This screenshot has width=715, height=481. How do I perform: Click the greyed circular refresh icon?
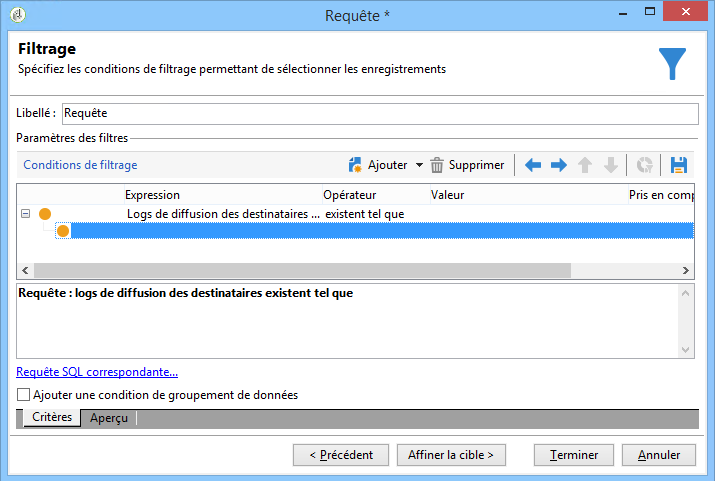click(x=644, y=165)
